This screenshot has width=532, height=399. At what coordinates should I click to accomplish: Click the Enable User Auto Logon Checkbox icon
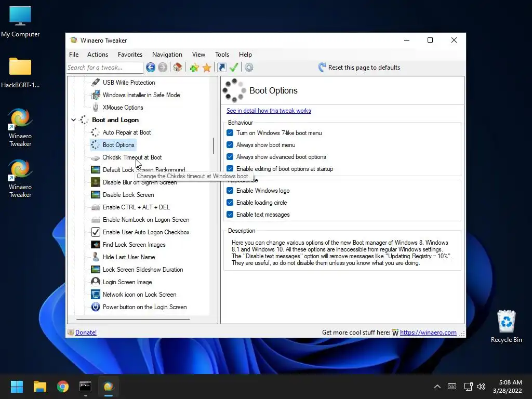point(96,232)
